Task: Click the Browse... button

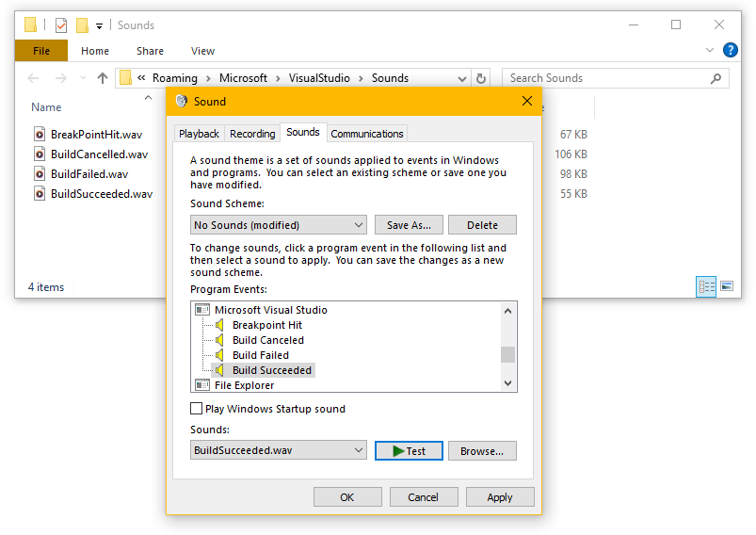Action: coord(482,450)
